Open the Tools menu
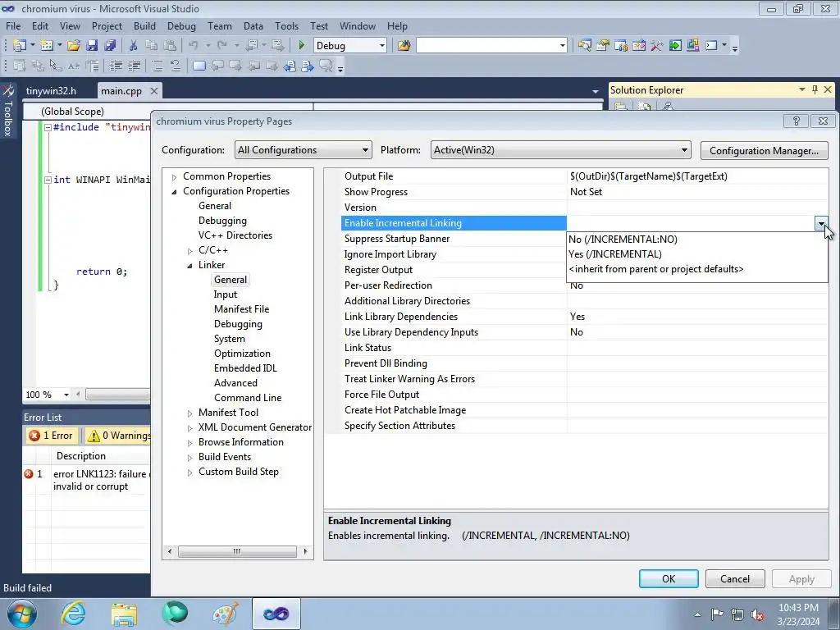Image resolution: width=840 pixels, height=630 pixels. tap(286, 25)
